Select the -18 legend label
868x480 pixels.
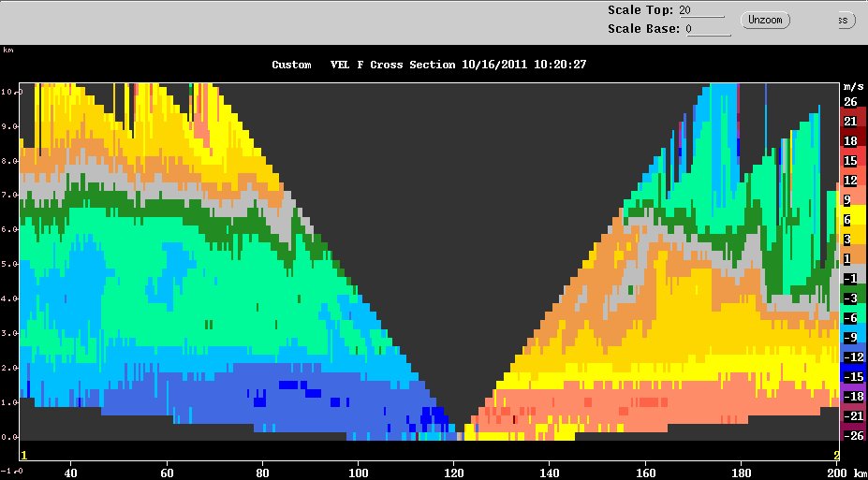(853, 397)
